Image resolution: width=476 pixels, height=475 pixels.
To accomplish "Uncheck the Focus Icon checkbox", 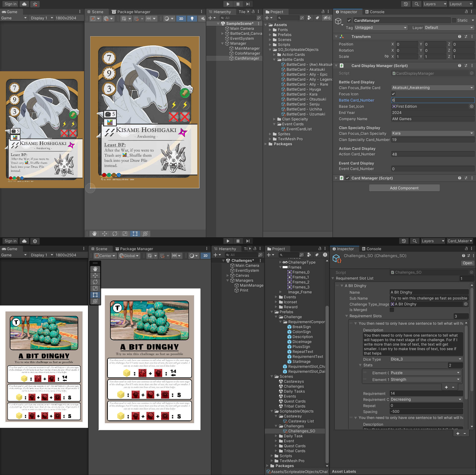I will [393, 94].
